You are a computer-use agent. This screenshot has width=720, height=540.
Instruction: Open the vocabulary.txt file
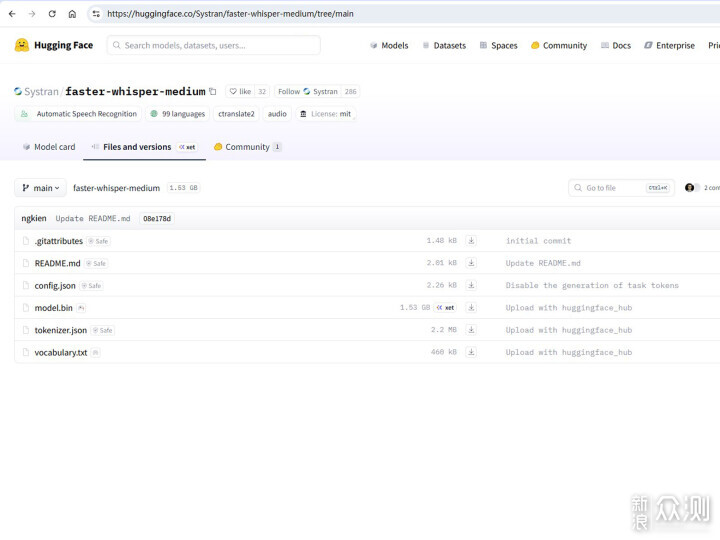coord(61,353)
